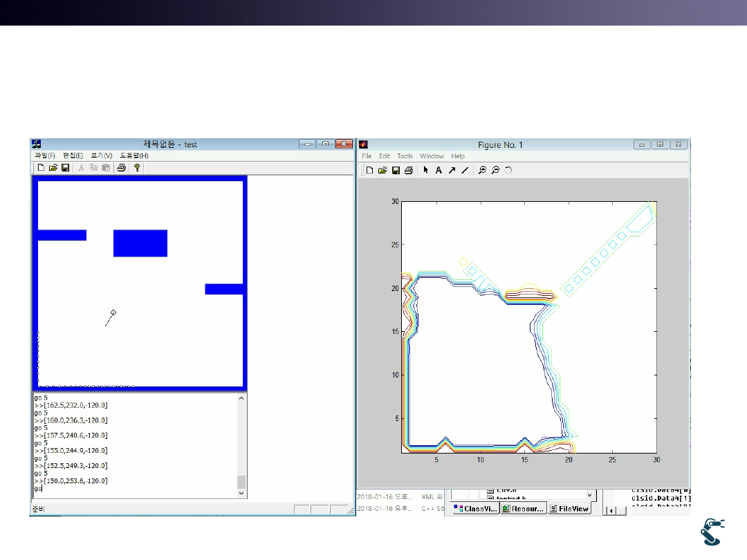Select the Insert Arrow tool in Figure
The image size is (747, 560).
coord(452,170)
